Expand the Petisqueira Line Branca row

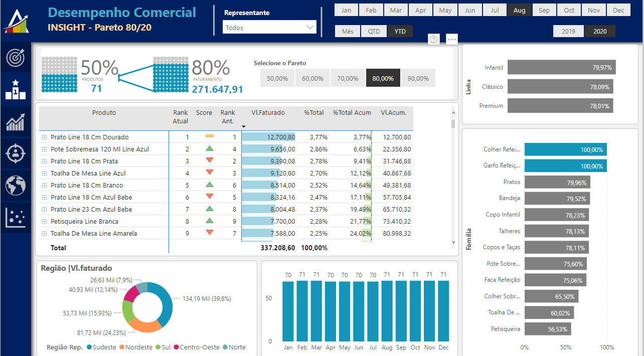[x=44, y=222]
